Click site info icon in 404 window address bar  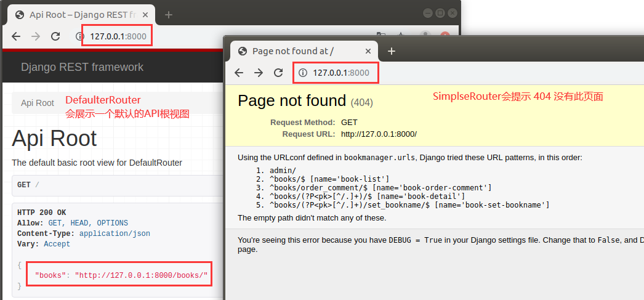[x=302, y=73]
